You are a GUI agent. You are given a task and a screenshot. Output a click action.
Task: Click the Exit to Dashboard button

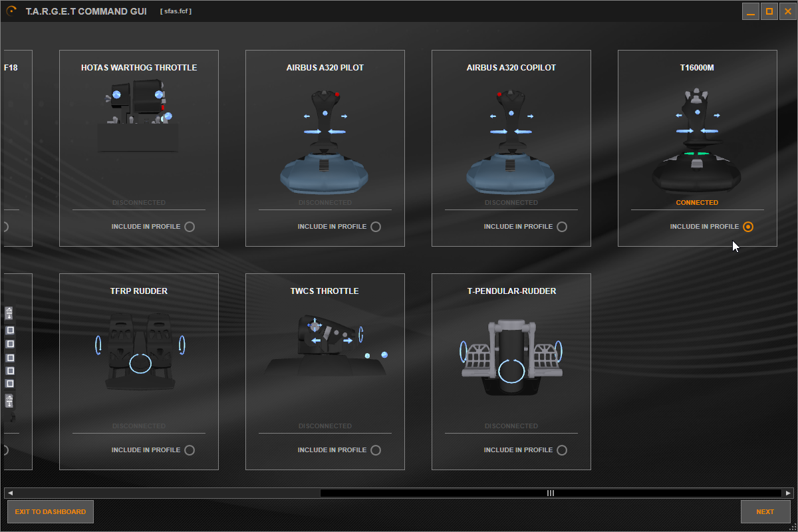pos(51,512)
